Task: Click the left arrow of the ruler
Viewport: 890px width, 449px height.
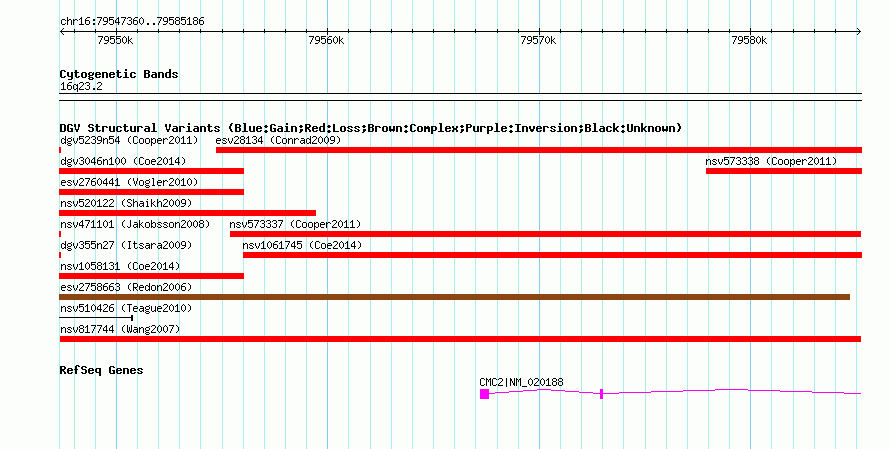Action: tap(62, 31)
